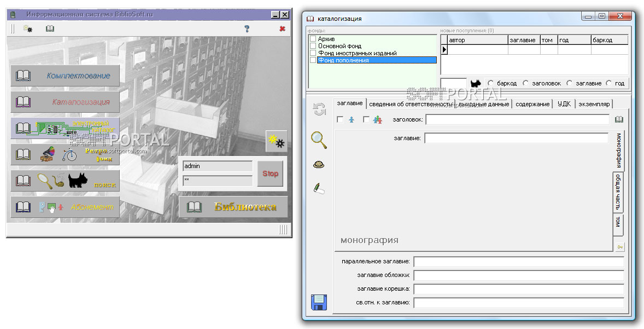The width and height of the screenshot is (644, 329).
Task: Switch to the выходные данные tab
Action: pos(484,104)
